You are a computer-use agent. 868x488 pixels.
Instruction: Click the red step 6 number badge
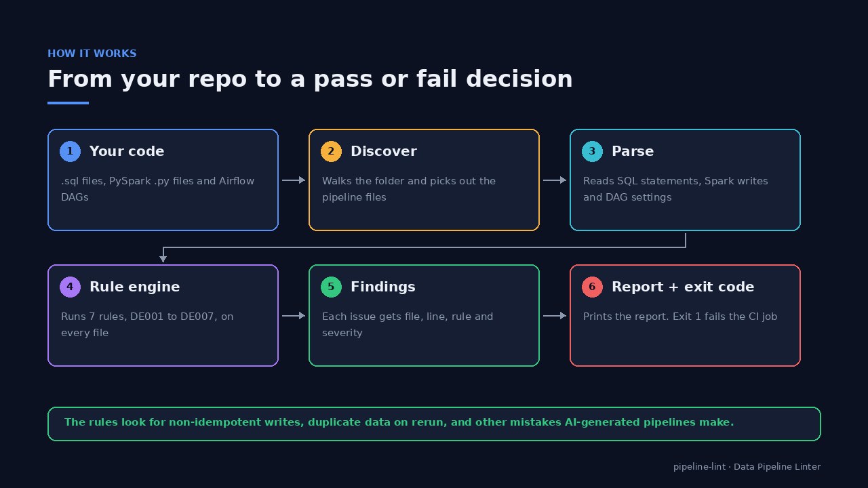click(x=592, y=287)
